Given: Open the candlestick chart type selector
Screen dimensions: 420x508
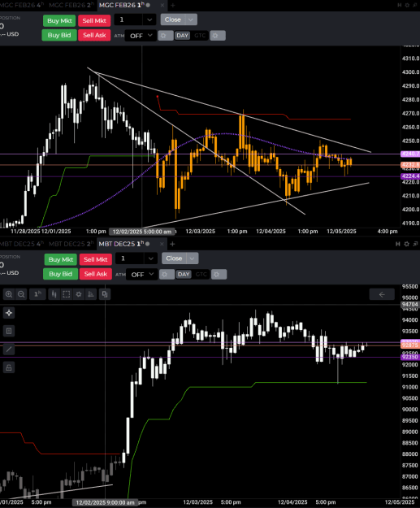Looking at the screenshot, I should [54, 294].
